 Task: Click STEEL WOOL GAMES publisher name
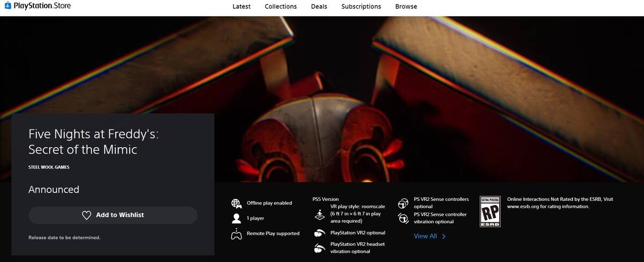(x=49, y=167)
